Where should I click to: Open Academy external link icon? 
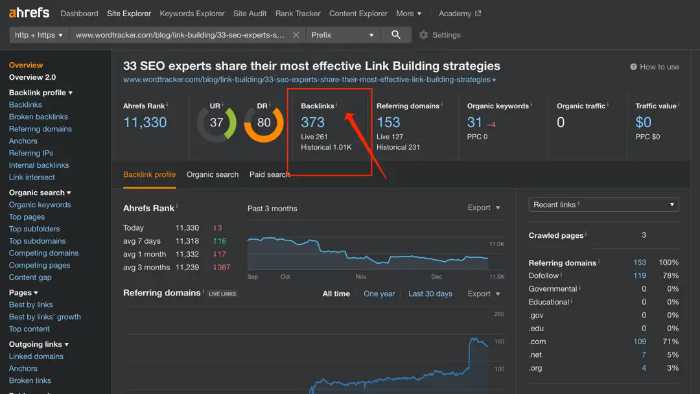(x=478, y=13)
